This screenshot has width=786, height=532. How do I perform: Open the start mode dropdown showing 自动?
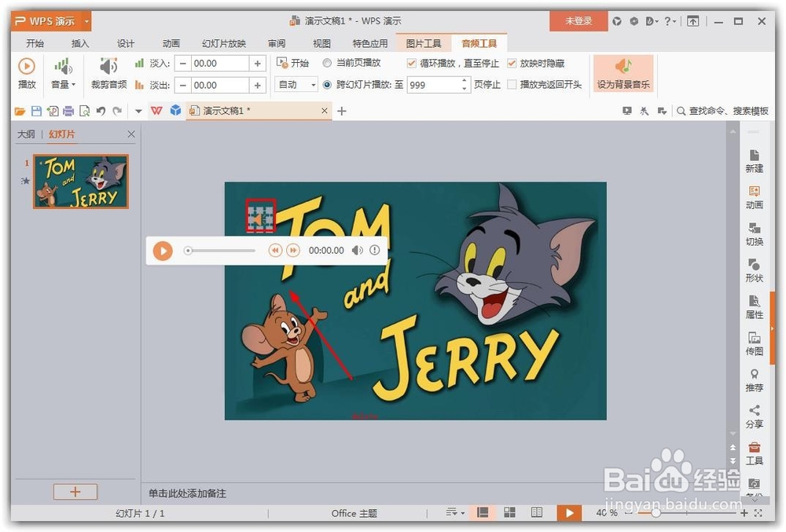coord(296,85)
